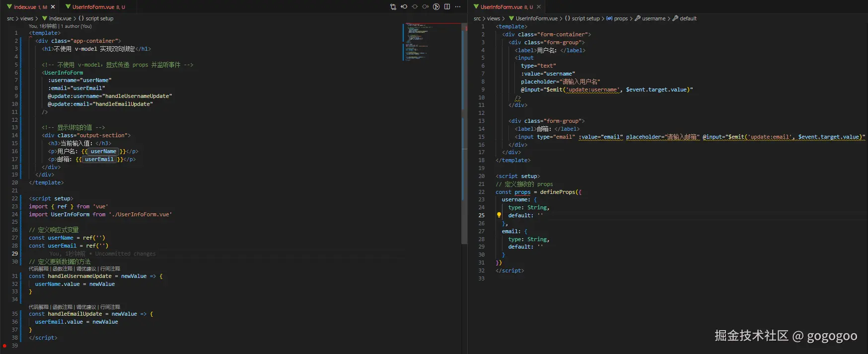
Task: Close the right-hand UserInfoForm.vue tab
Action: click(539, 7)
